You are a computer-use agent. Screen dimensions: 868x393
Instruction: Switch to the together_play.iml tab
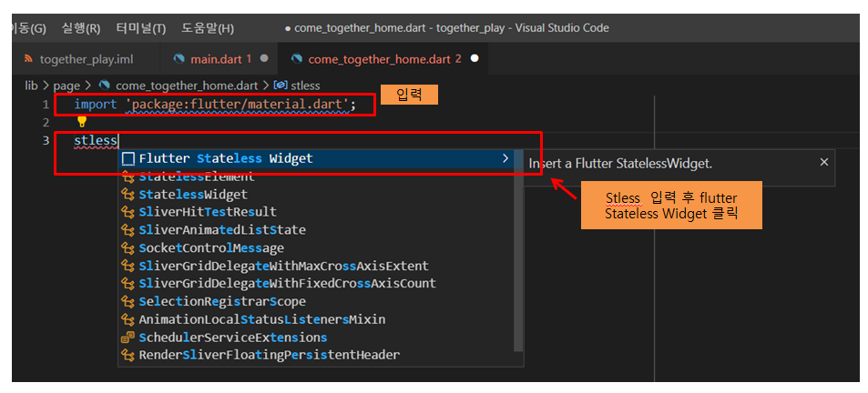pyautogui.click(x=86, y=59)
